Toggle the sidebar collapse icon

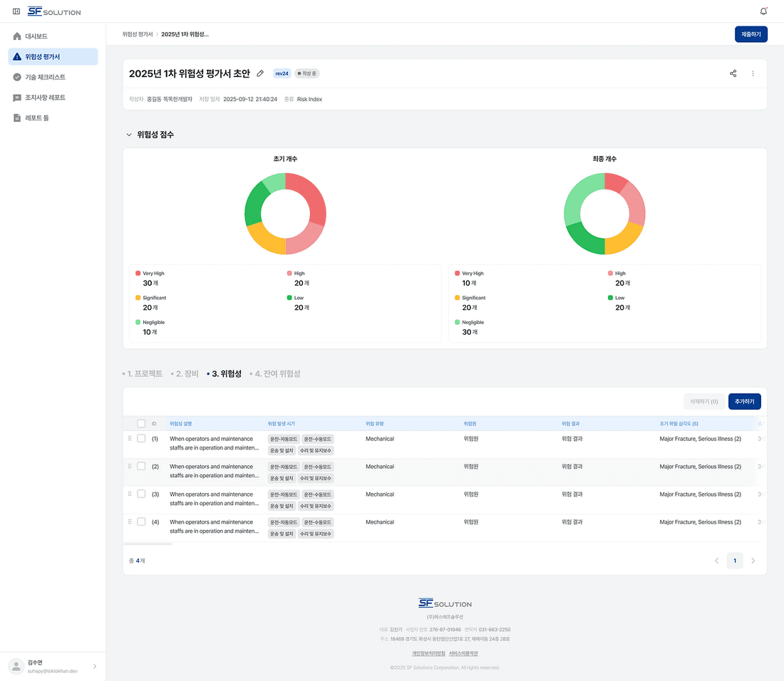tap(16, 11)
